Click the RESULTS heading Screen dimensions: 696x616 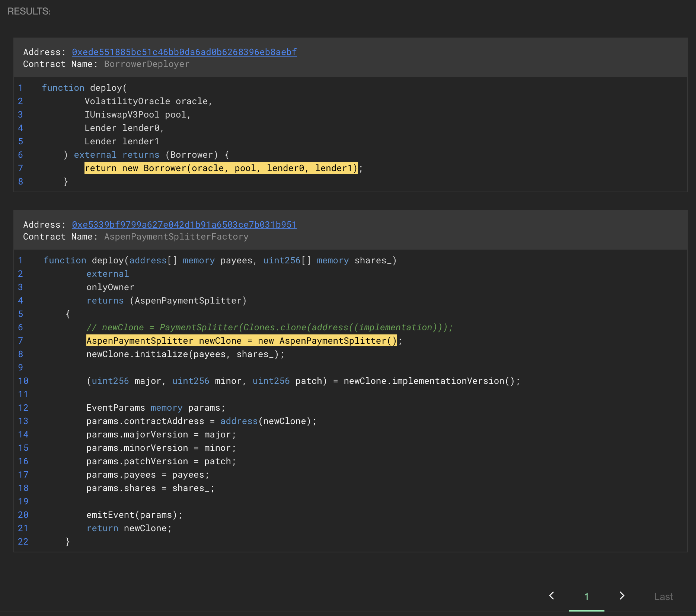[x=29, y=11]
